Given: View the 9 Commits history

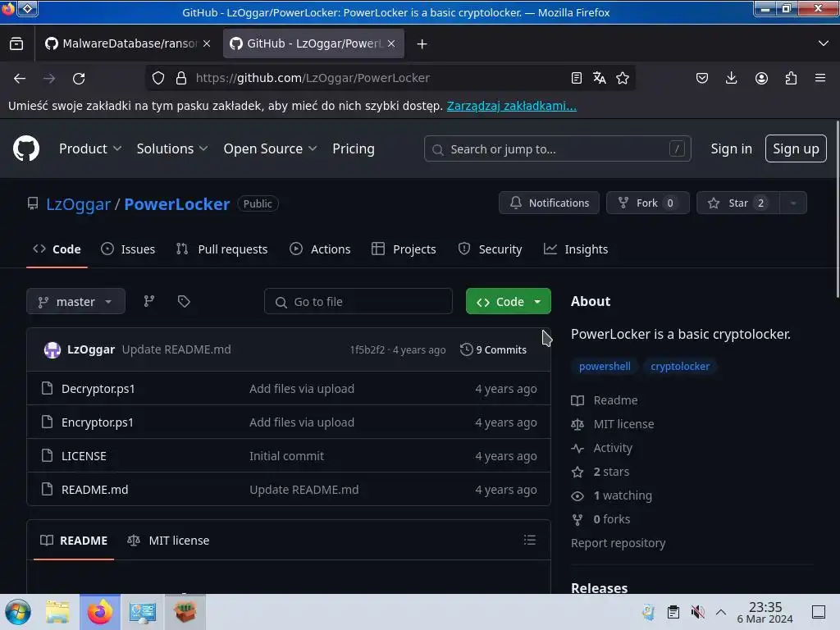Looking at the screenshot, I should coord(493,349).
